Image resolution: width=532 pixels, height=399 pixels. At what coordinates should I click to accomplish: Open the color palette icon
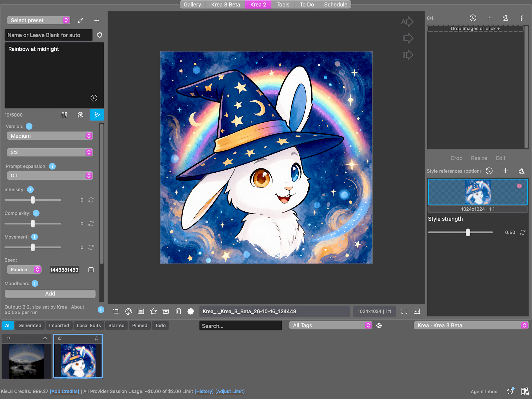click(129, 311)
